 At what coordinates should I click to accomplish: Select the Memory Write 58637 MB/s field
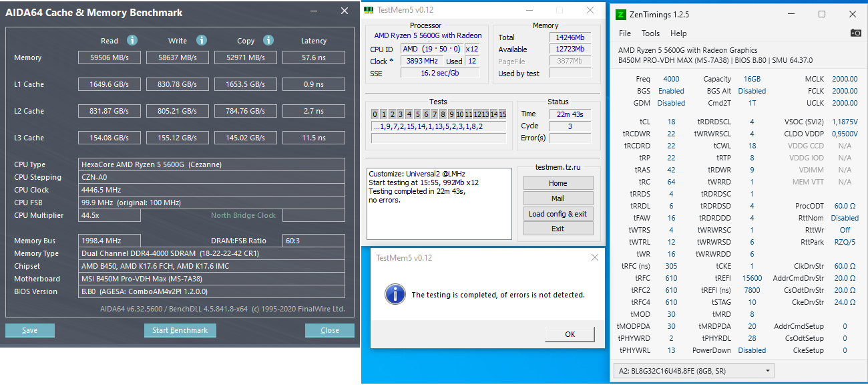coord(178,57)
